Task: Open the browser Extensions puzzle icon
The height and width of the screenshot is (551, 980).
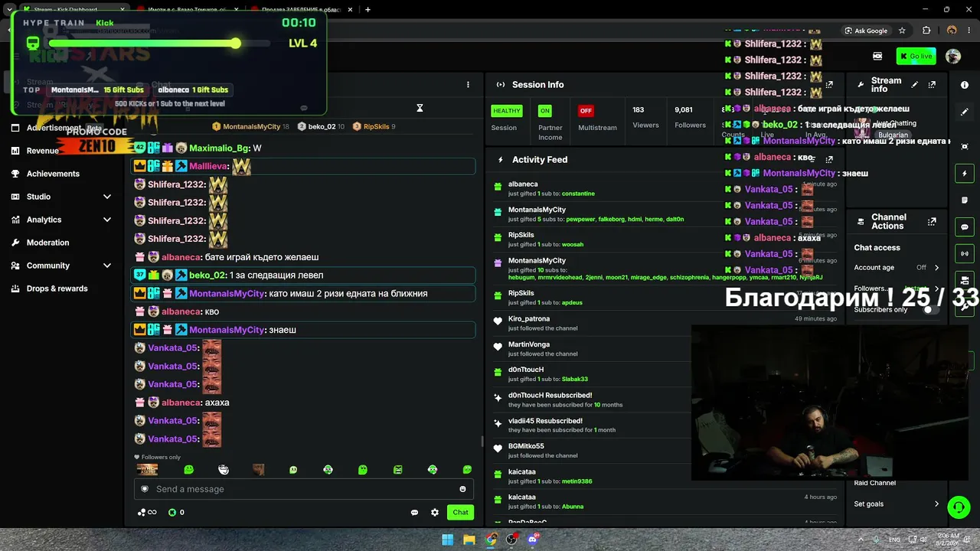Action: pyautogui.click(x=926, y=31)
